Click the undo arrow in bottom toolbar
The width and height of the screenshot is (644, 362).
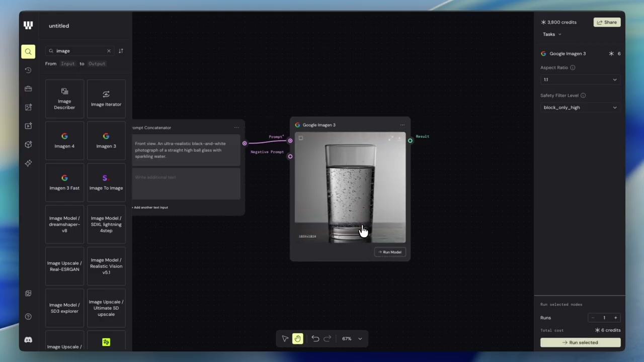(x=315, y=338)
